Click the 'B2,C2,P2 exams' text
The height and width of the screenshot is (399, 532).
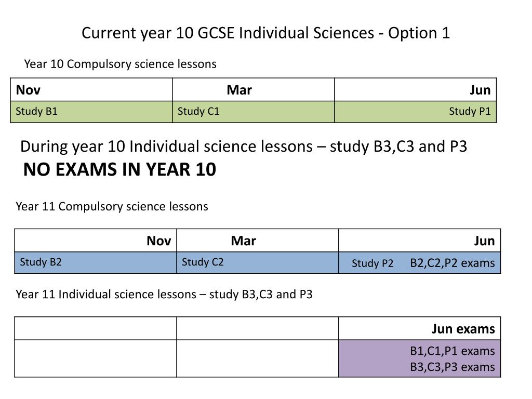click(453, 263)
